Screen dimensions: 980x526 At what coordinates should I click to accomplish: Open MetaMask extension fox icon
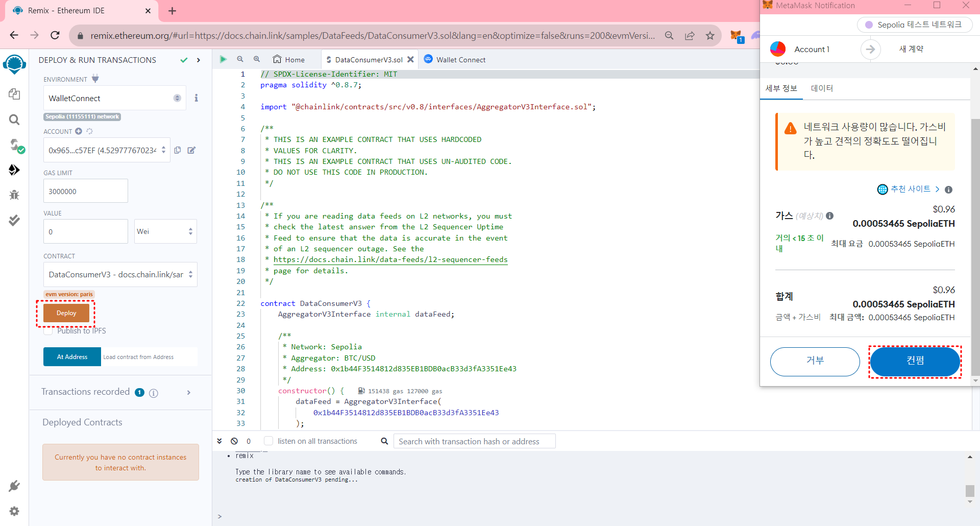[x=736, y=36]
